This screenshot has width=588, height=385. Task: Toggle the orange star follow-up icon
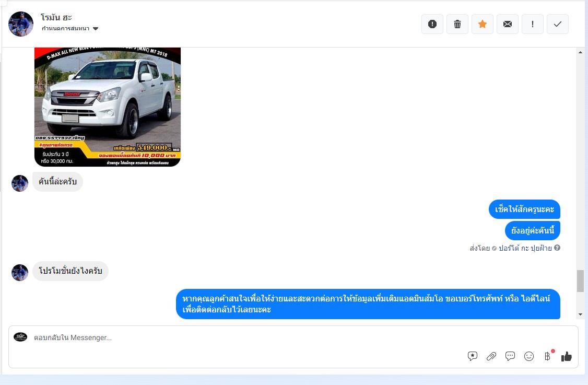tap(482, 24)
